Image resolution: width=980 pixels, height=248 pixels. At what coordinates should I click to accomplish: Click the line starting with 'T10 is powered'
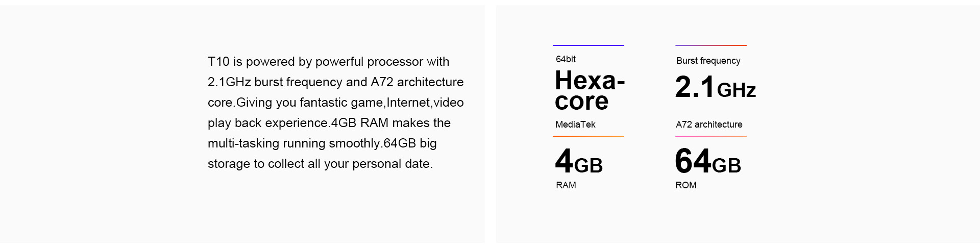click(329, 62)
